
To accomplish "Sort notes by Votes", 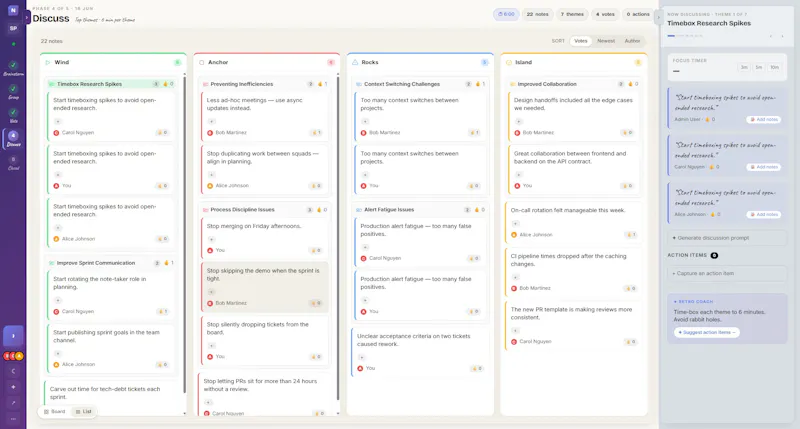I will pyautogui.click(x=581, y=41).
